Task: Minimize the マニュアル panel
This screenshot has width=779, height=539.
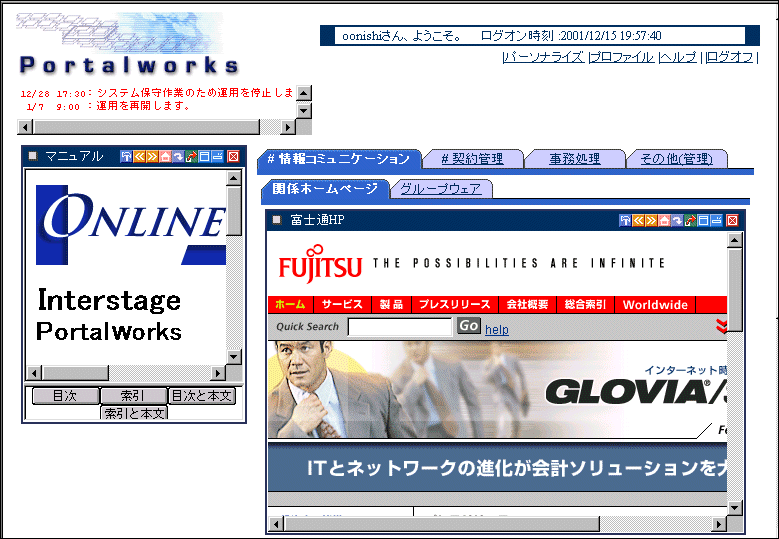Action: tap(217, 157)
